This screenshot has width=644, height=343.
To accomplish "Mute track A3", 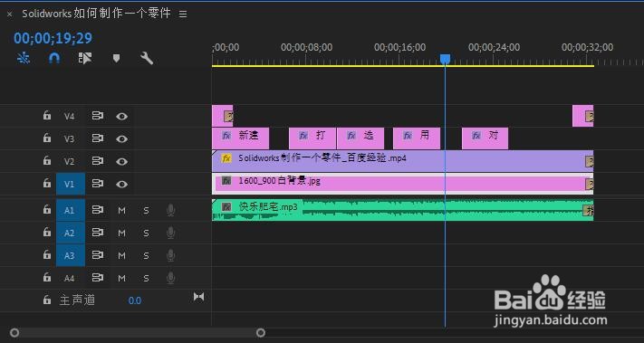I will click(x=121, y=255).
